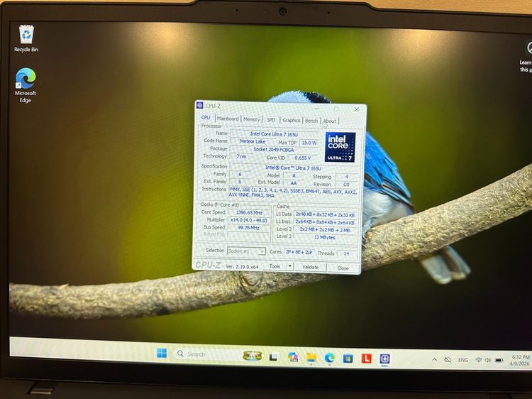
Task: Switch to the Memory tab
Action: 251,119
